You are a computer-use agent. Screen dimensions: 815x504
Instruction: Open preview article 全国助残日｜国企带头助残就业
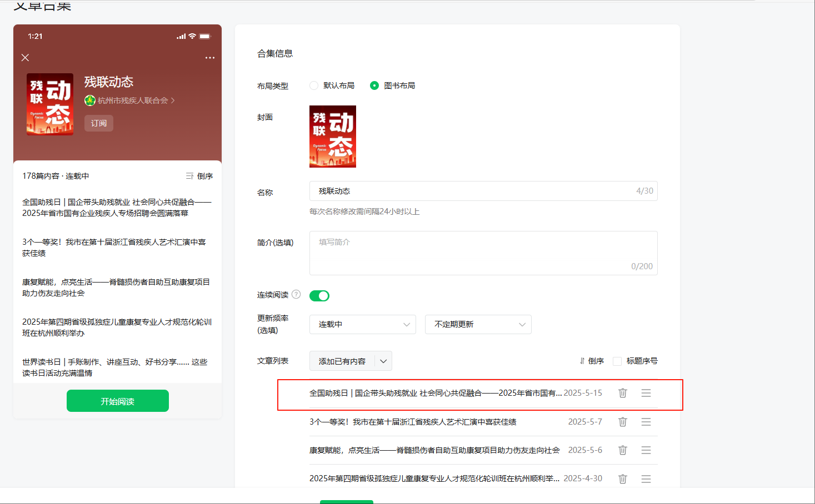point(117,208)
